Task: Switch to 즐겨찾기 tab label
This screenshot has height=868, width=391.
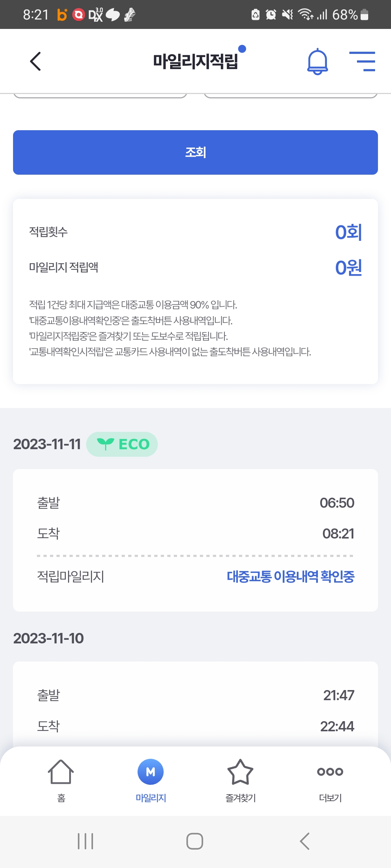Action: [x=240, y=798]
